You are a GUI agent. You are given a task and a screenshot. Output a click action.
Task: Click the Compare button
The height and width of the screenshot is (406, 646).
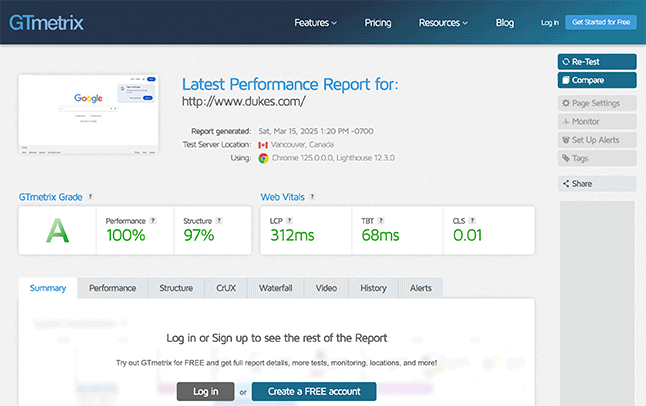pos(597,80)
